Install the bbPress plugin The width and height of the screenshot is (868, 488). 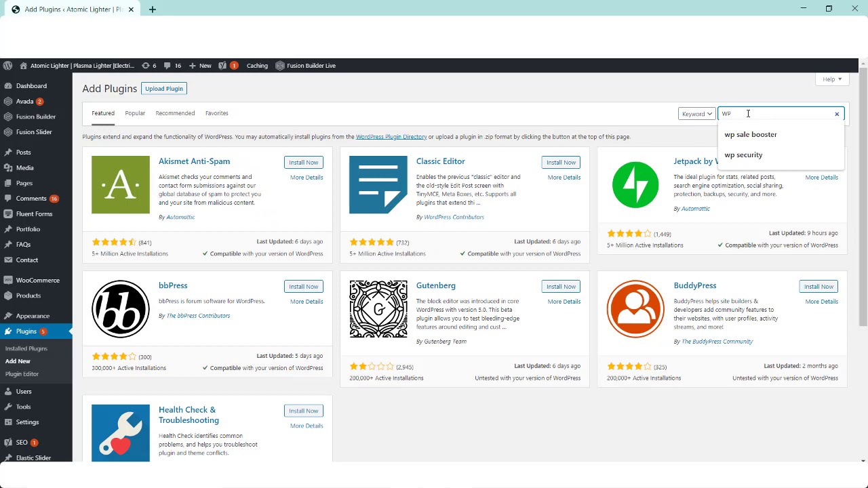pyautogui.click(x=303, y=287)
